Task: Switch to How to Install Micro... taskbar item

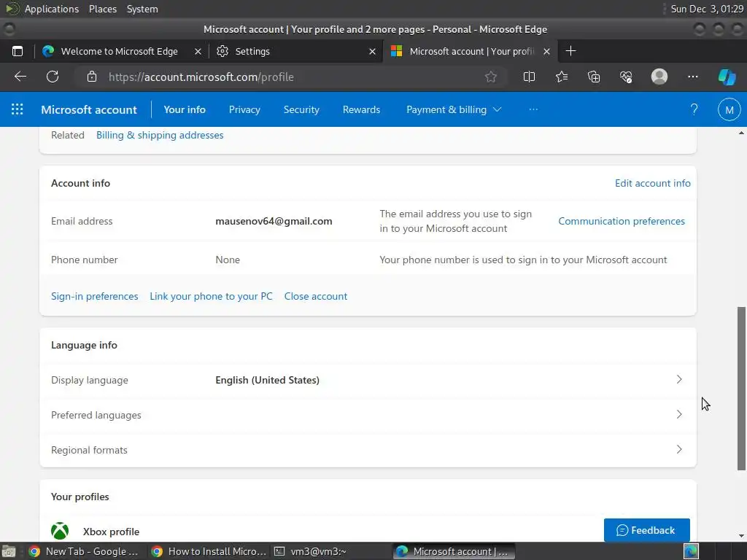Action: pos(209,551)
